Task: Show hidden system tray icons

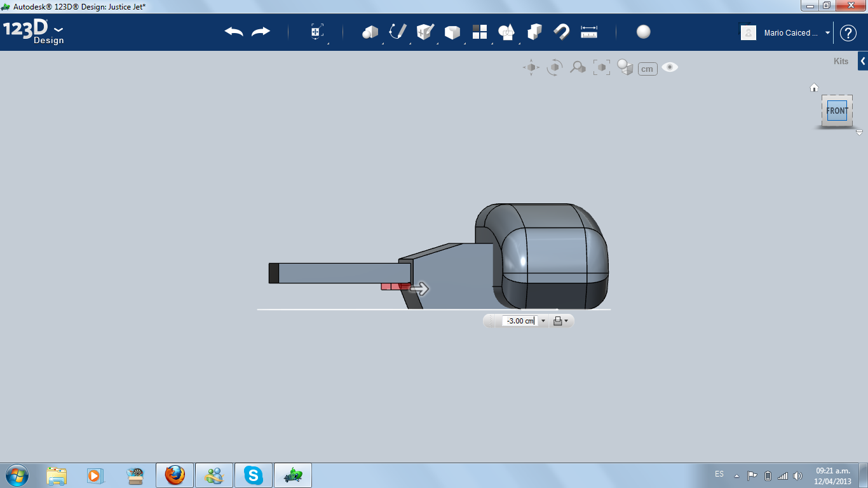Action: pyautogui.click(x=736, y=475)
